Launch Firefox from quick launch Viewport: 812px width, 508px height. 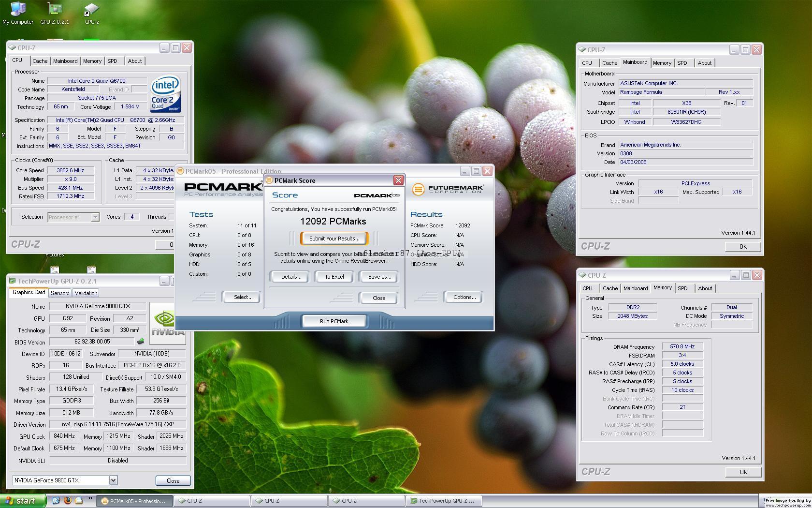[68, 501]
